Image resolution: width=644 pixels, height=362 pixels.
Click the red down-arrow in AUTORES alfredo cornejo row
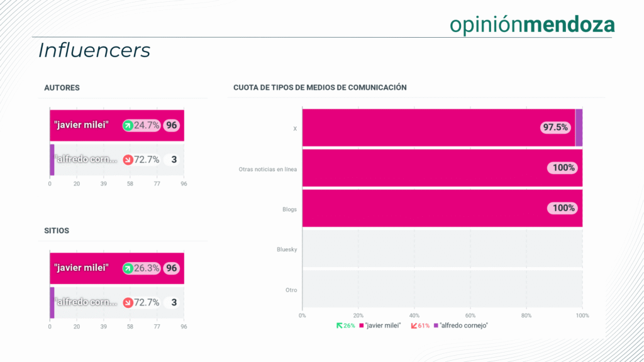(128, 160)
